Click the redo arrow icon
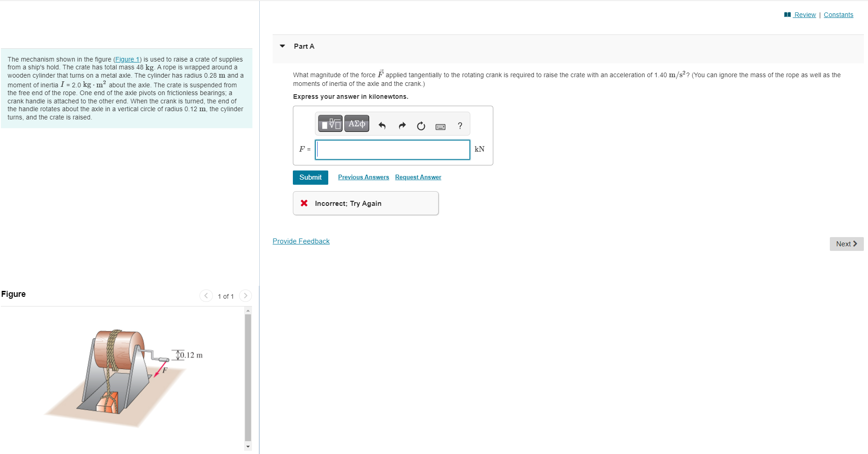 [x=402, y=126]
